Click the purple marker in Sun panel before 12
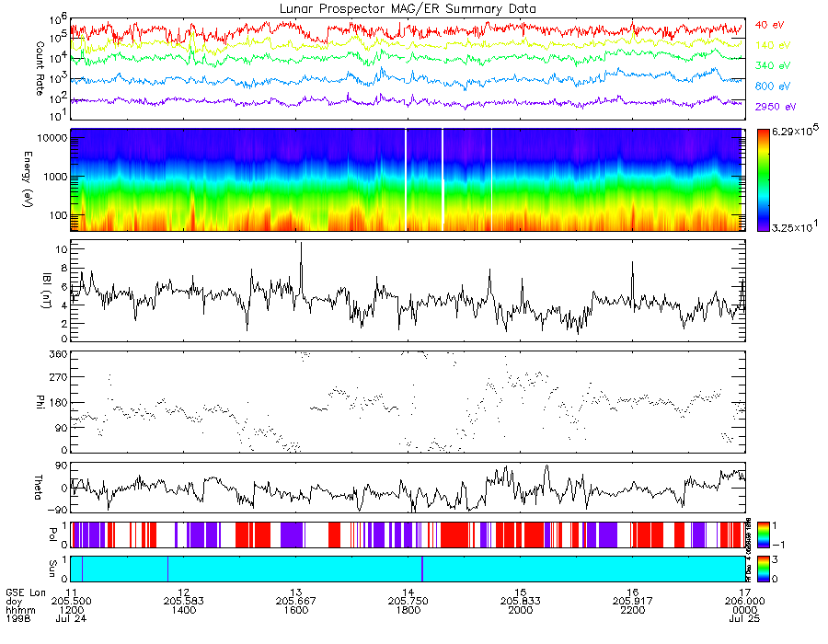The width and height of the screenshot is (828, 644). pos(167,569)
